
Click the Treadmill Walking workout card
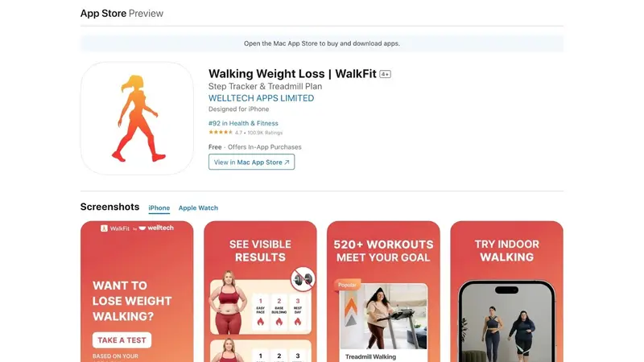pyautogui.click(x=383, y=323)
